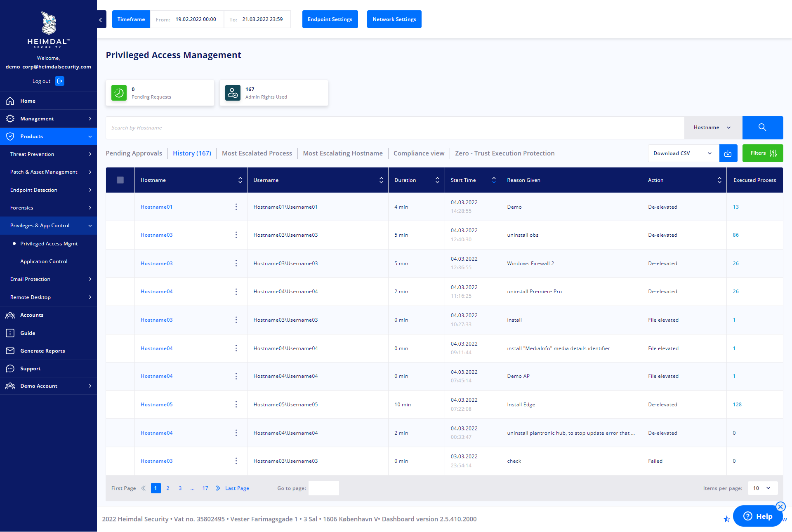Screen dimensions: 792x532
Task: Switch to the Compliance view tab
Action: (x=419, y=153)
